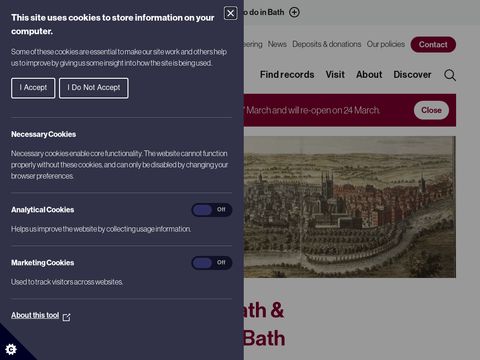
Task: Click the cookie settings gear icon
Action: pyautogui.click(x=11, y=349)
